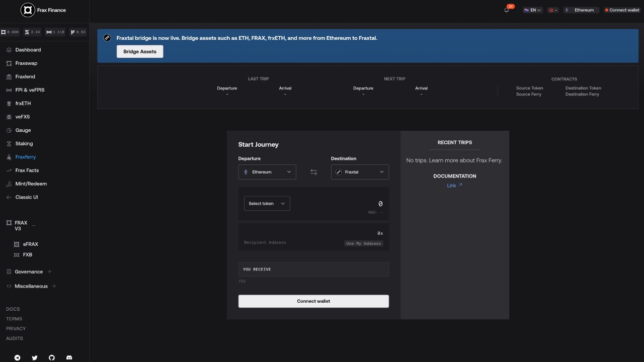
Task: Click Use My Address button
Action: pos(363,243)
